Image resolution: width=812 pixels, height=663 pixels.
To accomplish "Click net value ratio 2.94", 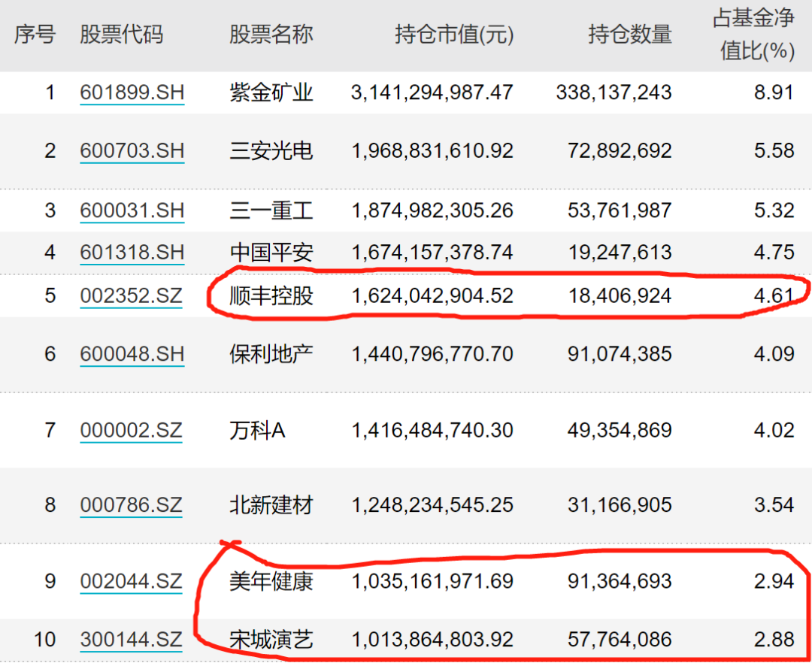I will click(x=774, y=581).
